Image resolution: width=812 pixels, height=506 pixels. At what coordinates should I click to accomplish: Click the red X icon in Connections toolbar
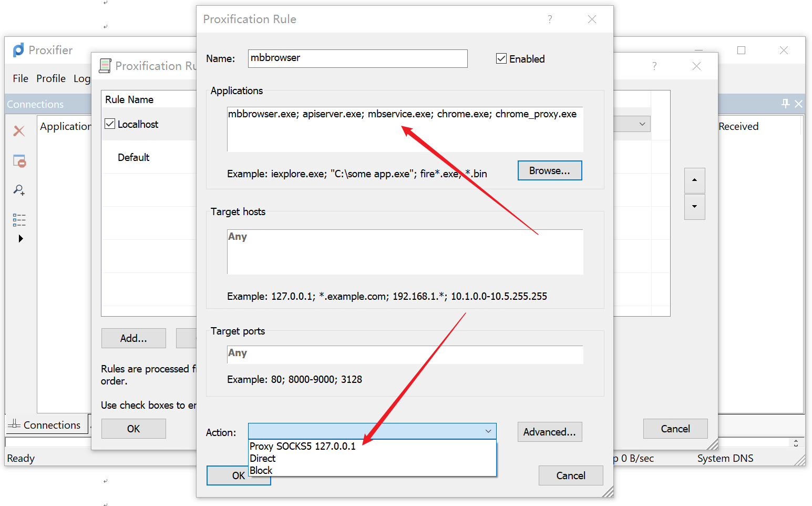coord(19,131)
